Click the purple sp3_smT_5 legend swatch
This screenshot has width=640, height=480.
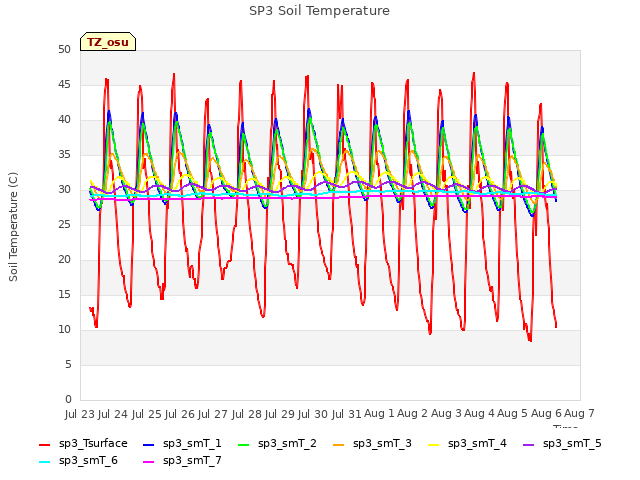point(529,444)
